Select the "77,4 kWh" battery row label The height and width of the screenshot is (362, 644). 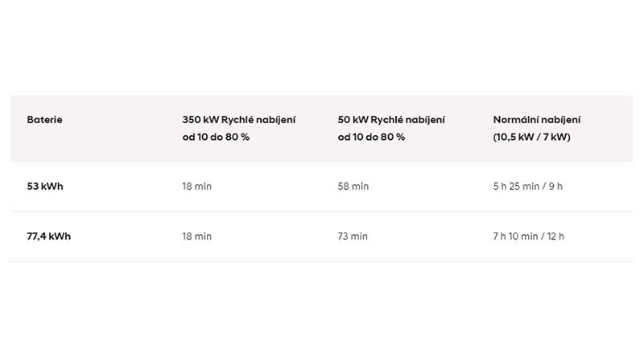click(48, 237)
